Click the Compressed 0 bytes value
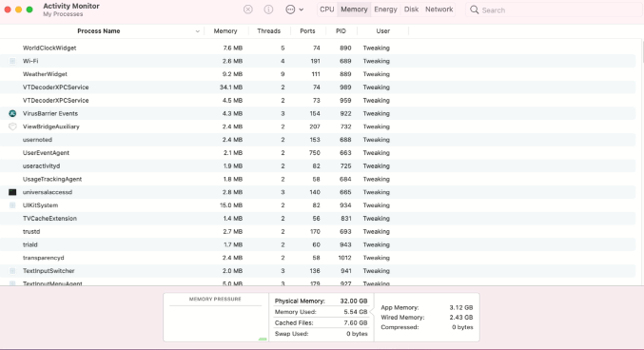644x350 pixels. tap(462, 327)
